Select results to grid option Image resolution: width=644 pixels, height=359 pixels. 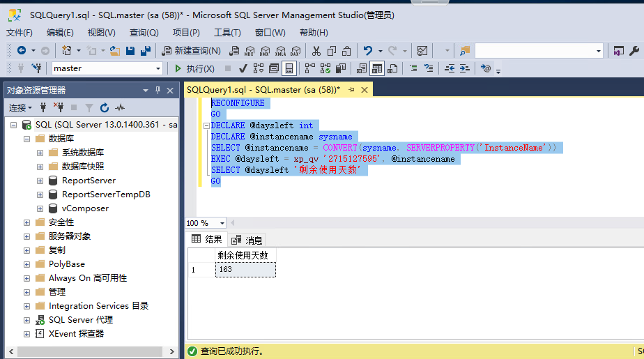(376, 68)
